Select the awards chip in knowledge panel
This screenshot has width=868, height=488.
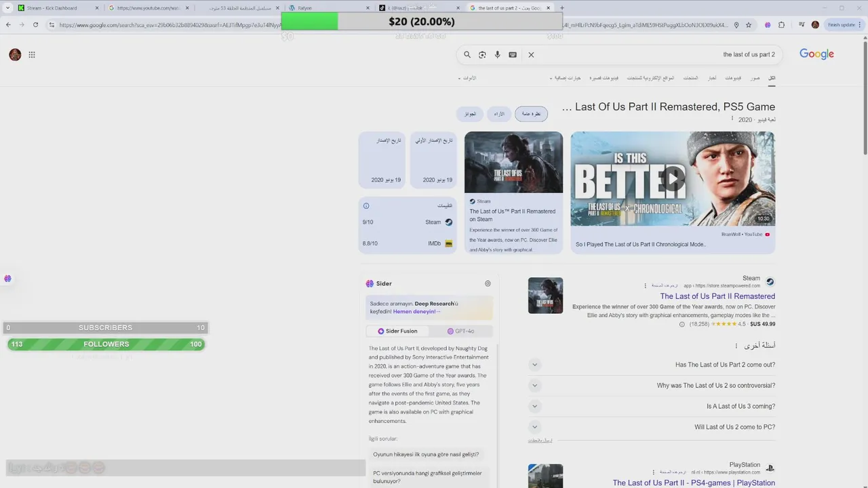point(470,114)
